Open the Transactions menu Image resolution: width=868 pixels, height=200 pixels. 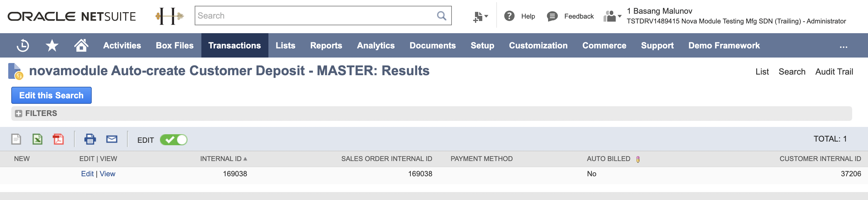pos(235,45)
